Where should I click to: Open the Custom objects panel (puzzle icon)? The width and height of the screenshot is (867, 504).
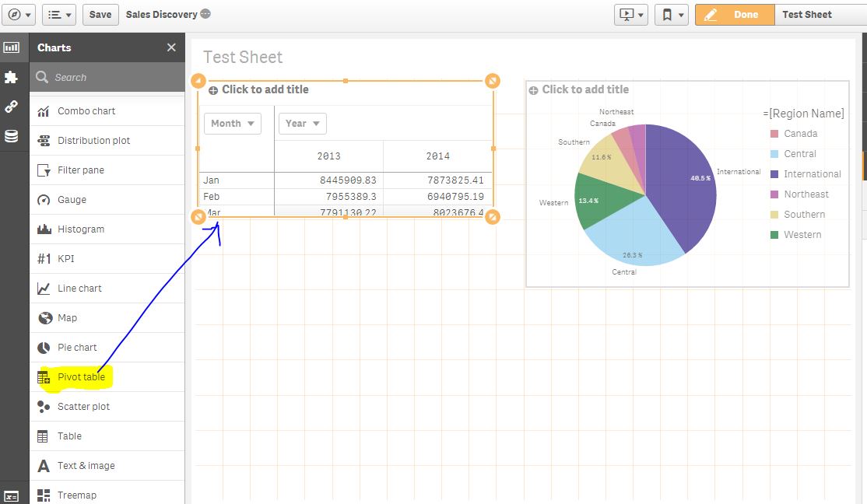[x=12, y=77]
